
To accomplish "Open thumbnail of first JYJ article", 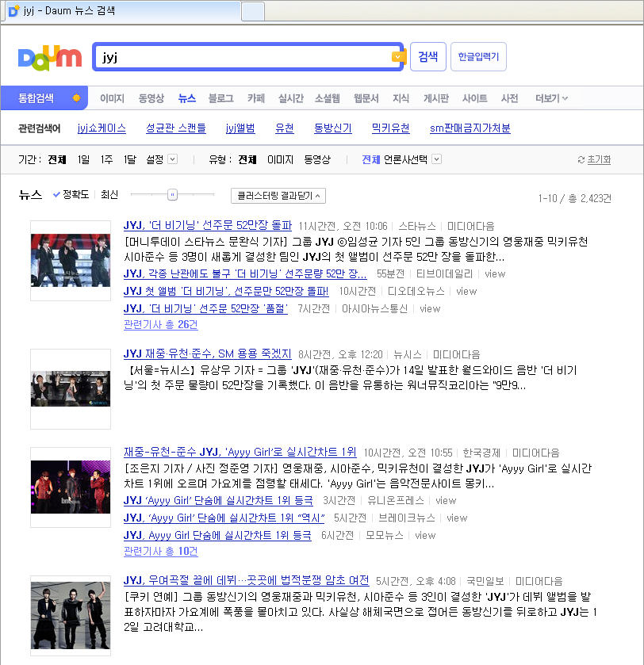I will click(71, 261).
